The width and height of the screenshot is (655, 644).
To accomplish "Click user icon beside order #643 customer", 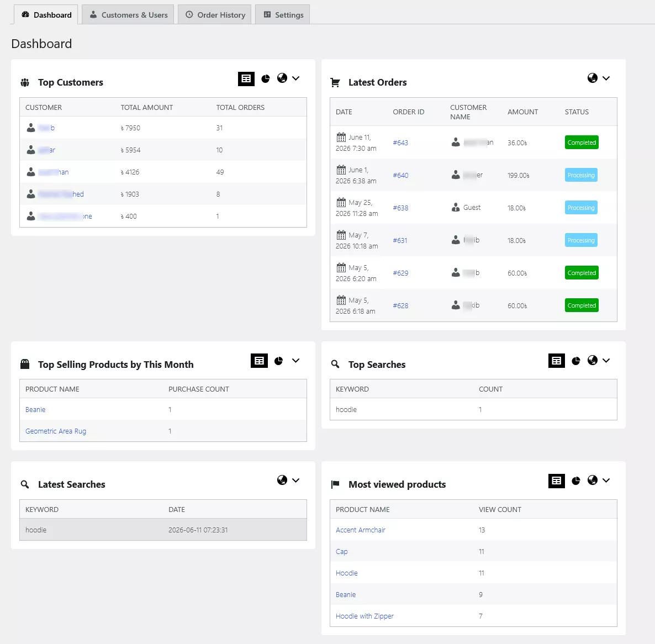I will 456,142.
